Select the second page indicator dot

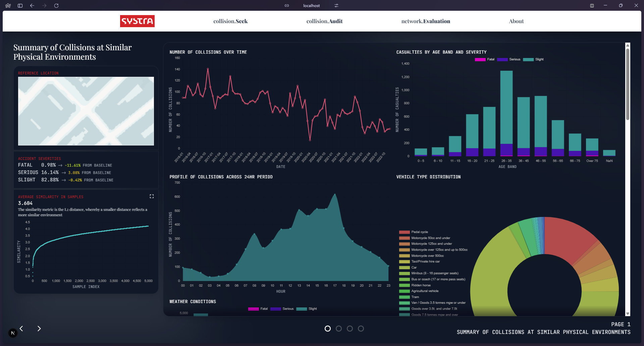(339, 329)
